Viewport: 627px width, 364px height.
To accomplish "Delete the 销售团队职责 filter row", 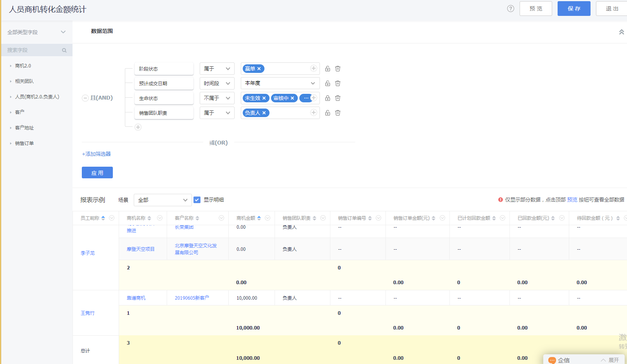I will [x=338, y=113].
